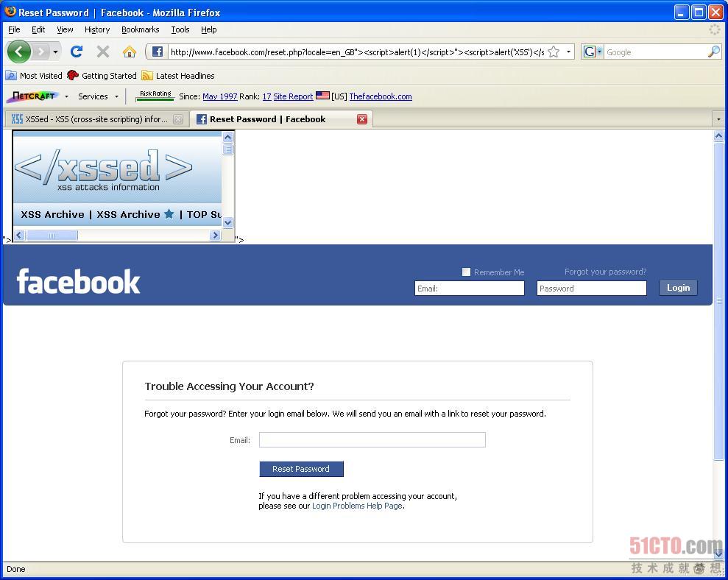Image resolution: width=728 pixels, height=580 pixels.
Task: Expand the Netcraft logo dropdown arrow
Action: coord(66,96)
